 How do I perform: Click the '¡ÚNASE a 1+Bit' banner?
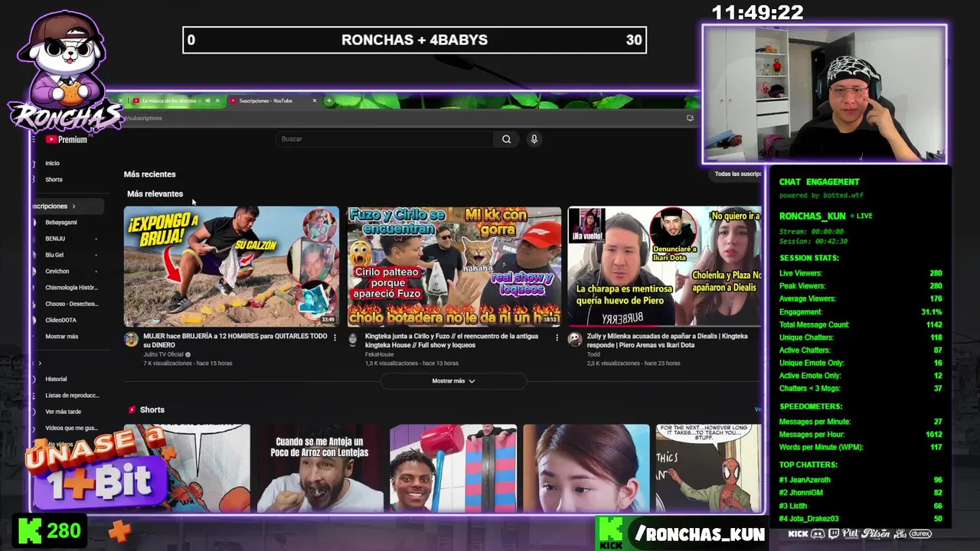[96, 468]
